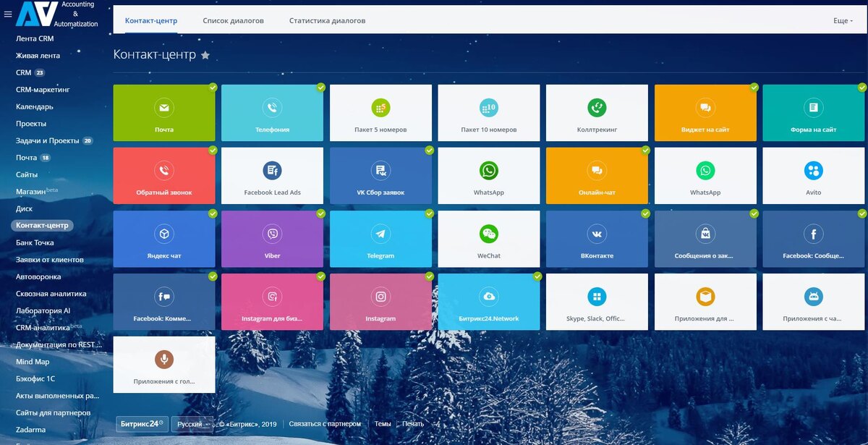Open the Facebook: Комментарии icon
Screen dimensions: 868x445
coord(164,297)
